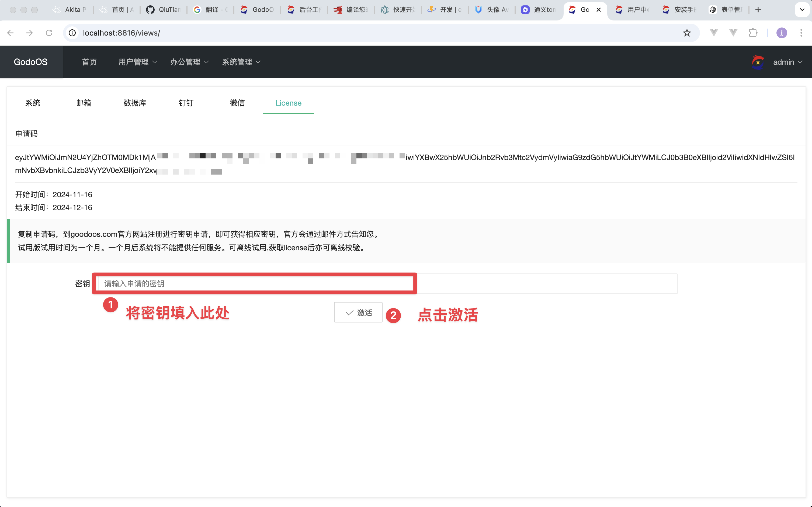Click the 密钥 input field
The image size is (812, 507).
click(388, 284)
